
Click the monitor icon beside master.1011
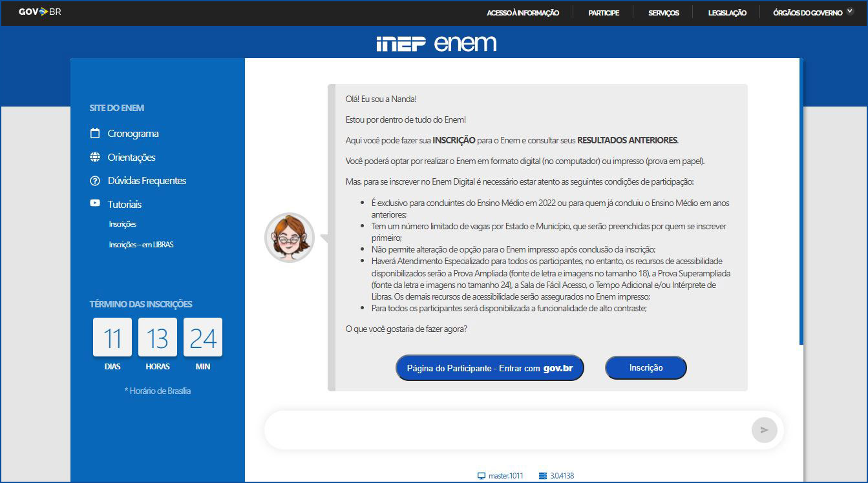[x=481, y=476]
